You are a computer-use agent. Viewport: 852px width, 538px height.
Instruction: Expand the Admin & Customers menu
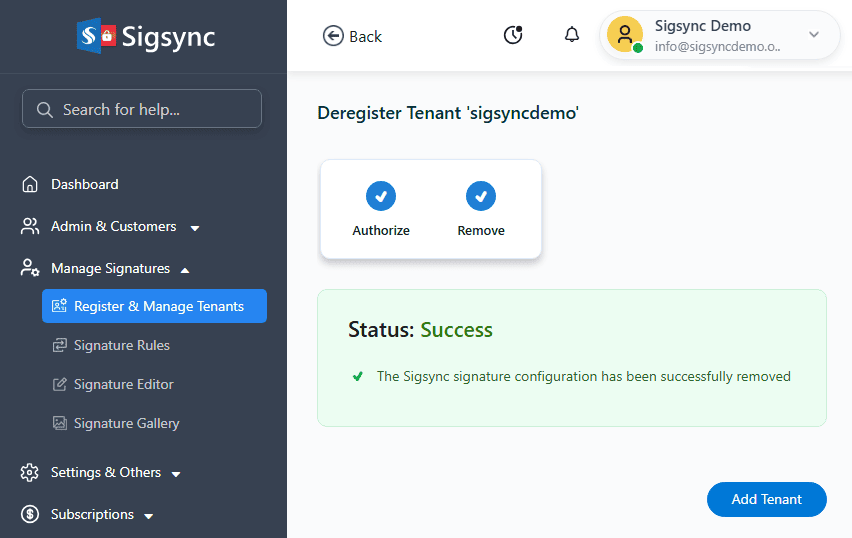[x=195, y=228]
